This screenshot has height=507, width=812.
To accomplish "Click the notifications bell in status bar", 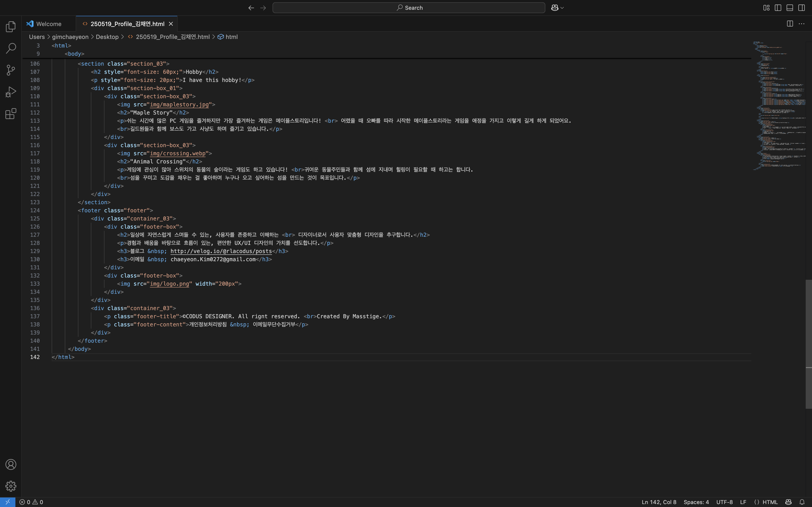I will (802, 502).
